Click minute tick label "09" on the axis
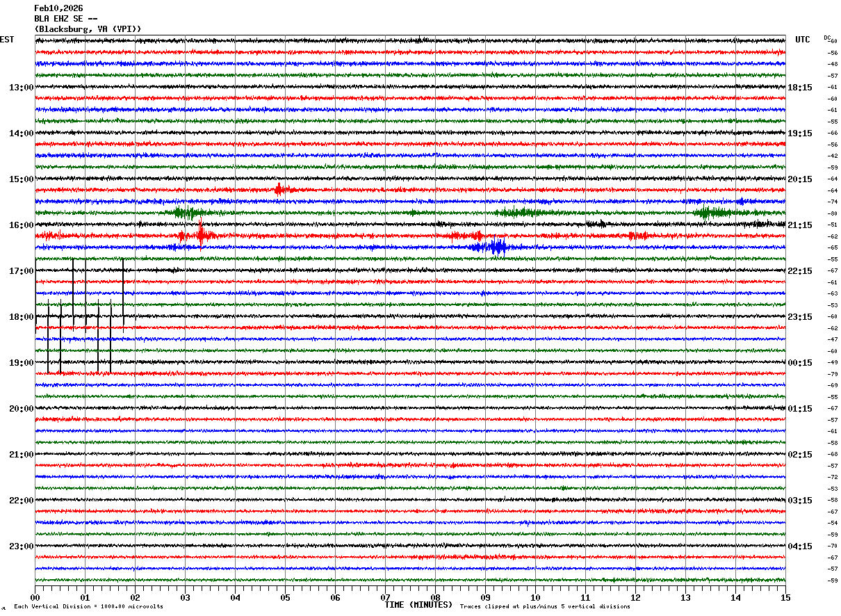The image size is (841, 616). point(485,598)
